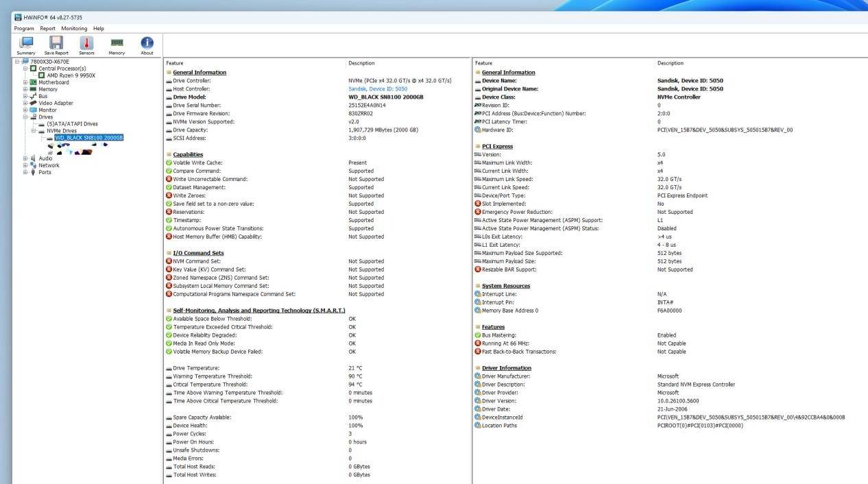This screenshot has width=868, height=484.
Task: Open the Monitoring menu
Action: coord(74,29)
